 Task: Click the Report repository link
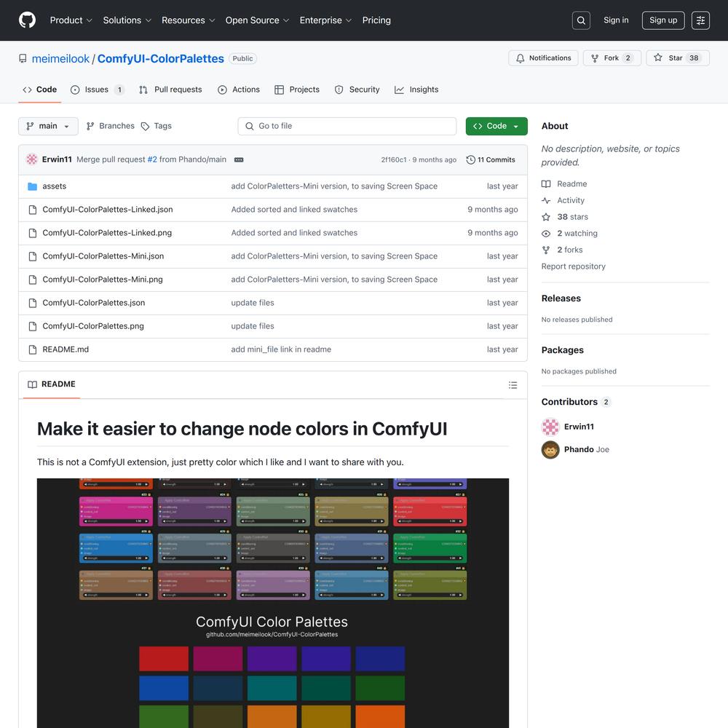(x=574, y=266)
